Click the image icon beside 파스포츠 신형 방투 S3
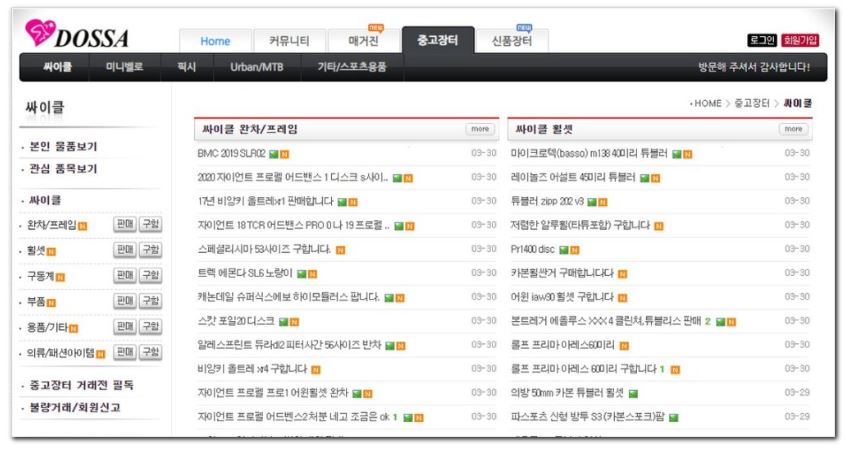 point(674,417)
